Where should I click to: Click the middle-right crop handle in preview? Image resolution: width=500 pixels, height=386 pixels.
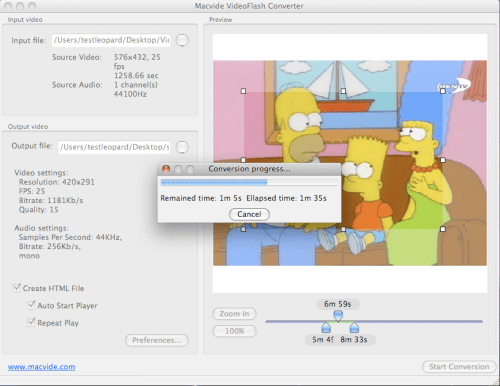click(443, 160)
